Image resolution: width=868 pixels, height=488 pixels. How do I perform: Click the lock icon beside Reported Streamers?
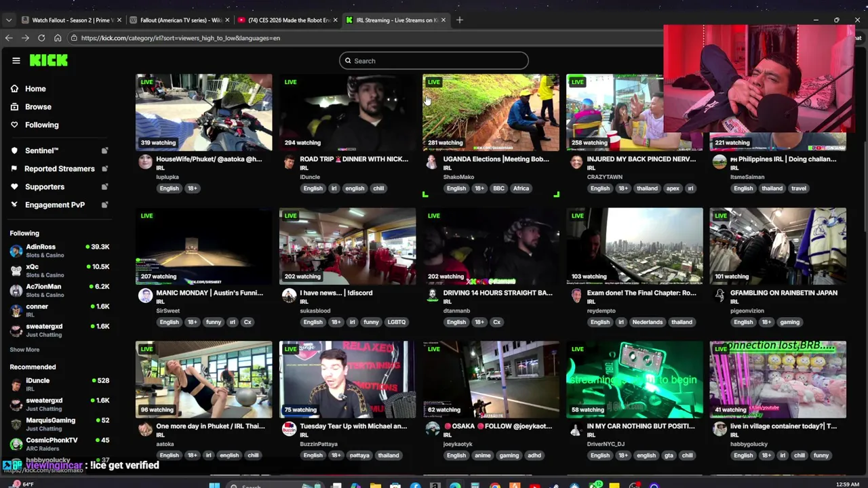(x=104, y=169)
